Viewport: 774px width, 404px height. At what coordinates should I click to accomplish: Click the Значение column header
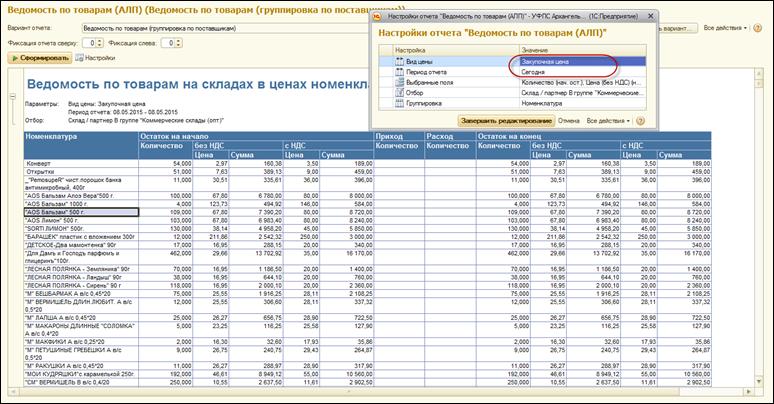pos(583,50)
